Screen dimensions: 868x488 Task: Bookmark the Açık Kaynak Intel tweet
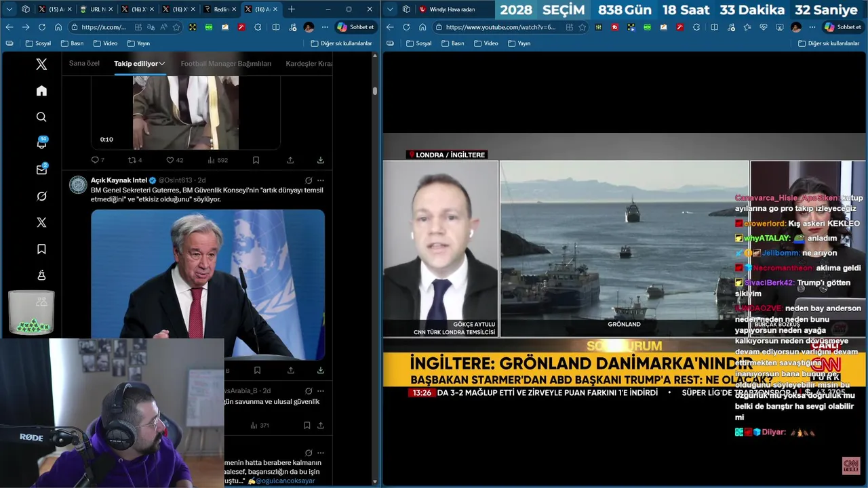(257, 371)
